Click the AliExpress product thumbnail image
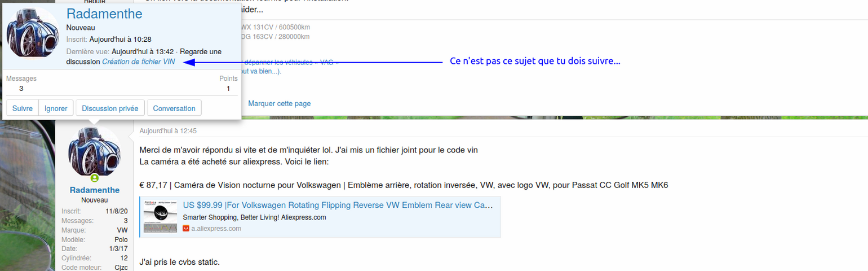868x271 pixels. point(160,216)
